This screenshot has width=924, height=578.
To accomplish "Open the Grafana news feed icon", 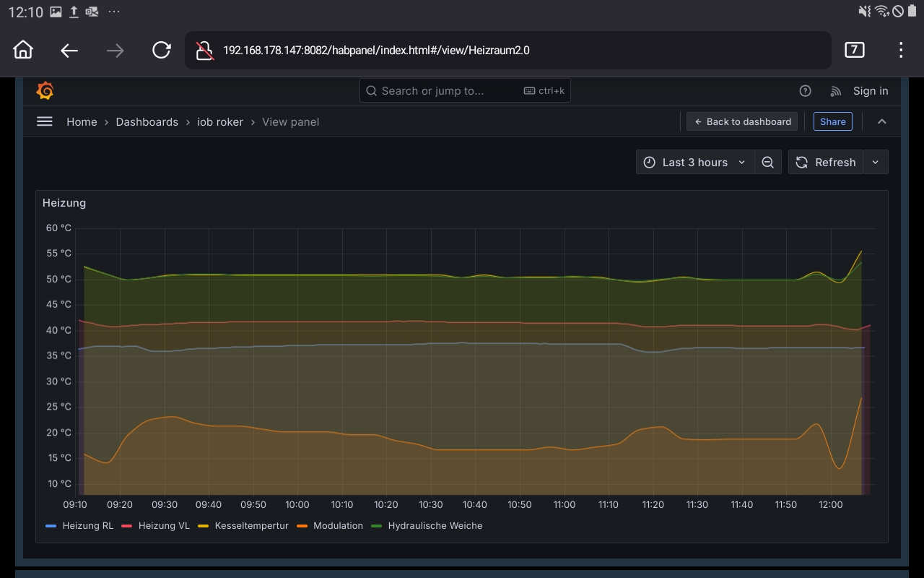I will click(836, 91).
